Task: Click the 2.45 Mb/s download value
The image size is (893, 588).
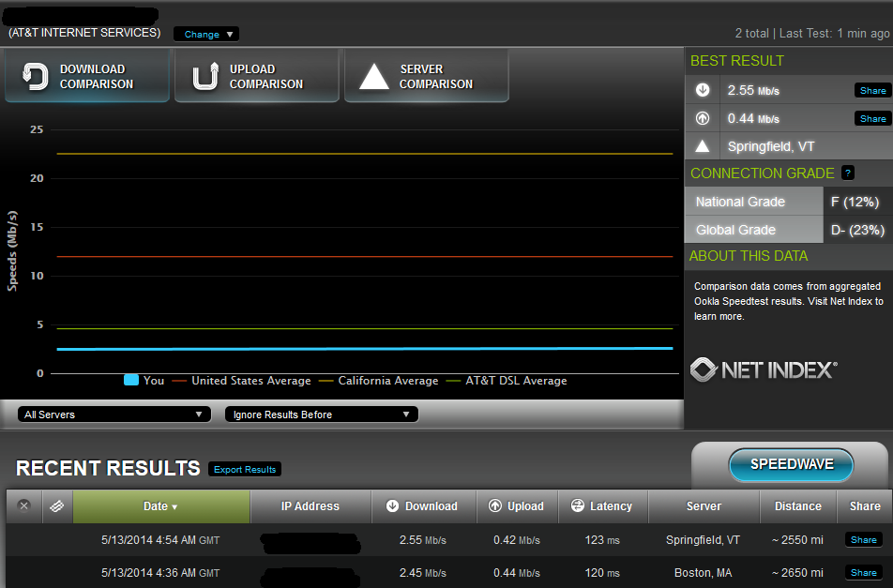Action: [422, 573]
